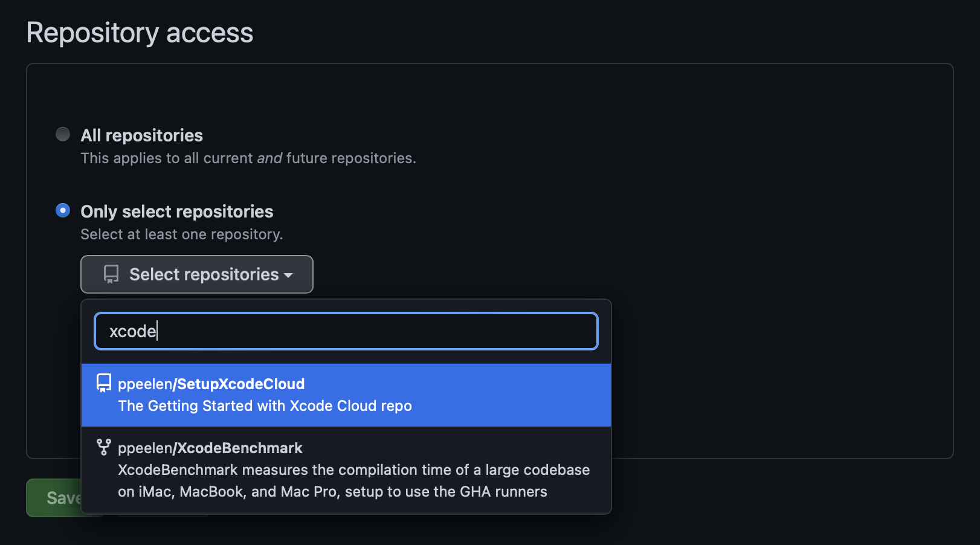Click the repo icon beside SetupXcodeCloud
The image size is (980, 545).
(x=104, y=383)
